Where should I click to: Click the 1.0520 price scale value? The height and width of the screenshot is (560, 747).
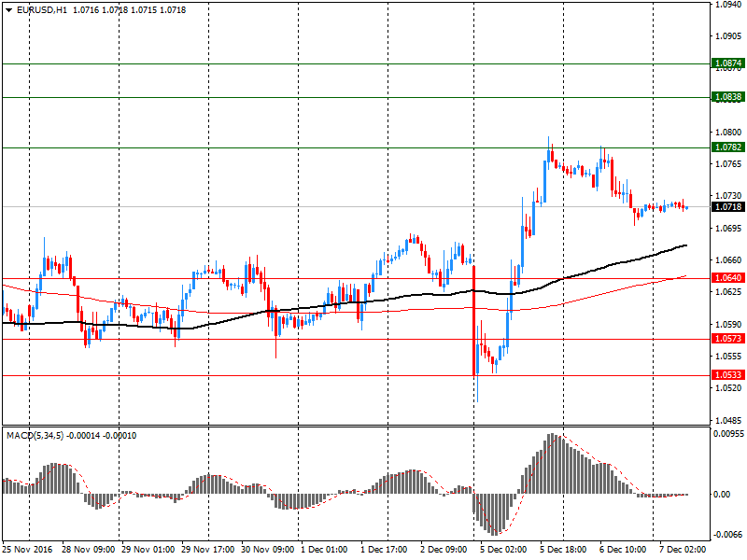[728, 388]
